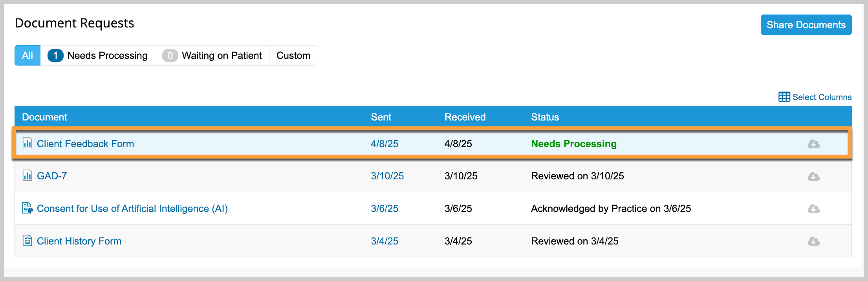Open Select Columns table icon
This screenshot has width=868, height=281.
(784, 97)
